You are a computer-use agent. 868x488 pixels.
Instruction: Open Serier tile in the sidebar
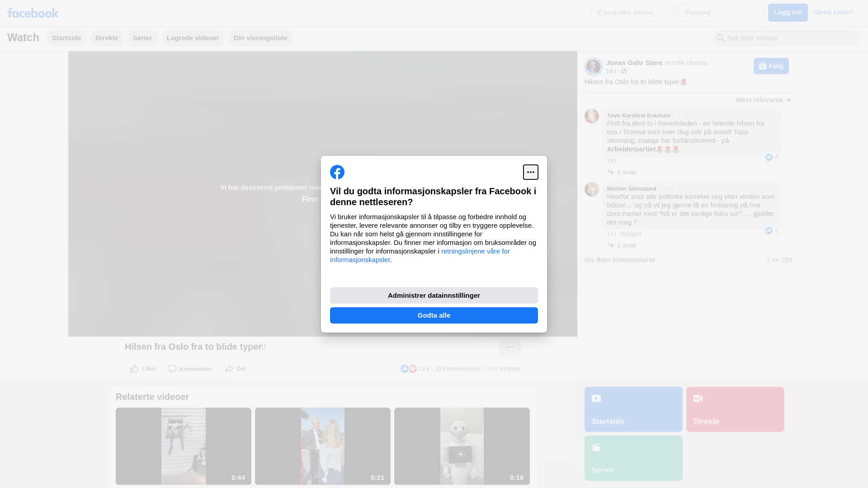coord(633,458)
